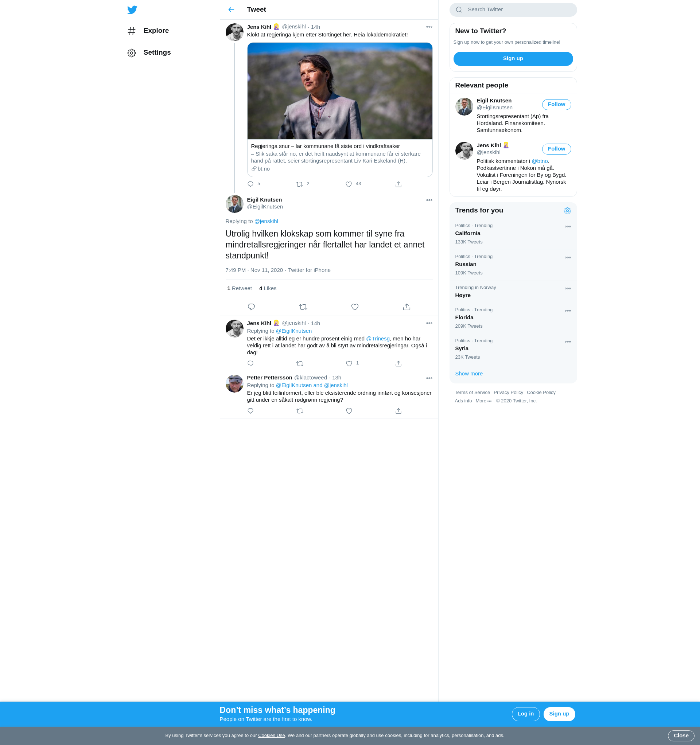Follow Eigil Knutsen in Relevant people
The height and width of the screenshot is (745, 700).
point(556,105)
